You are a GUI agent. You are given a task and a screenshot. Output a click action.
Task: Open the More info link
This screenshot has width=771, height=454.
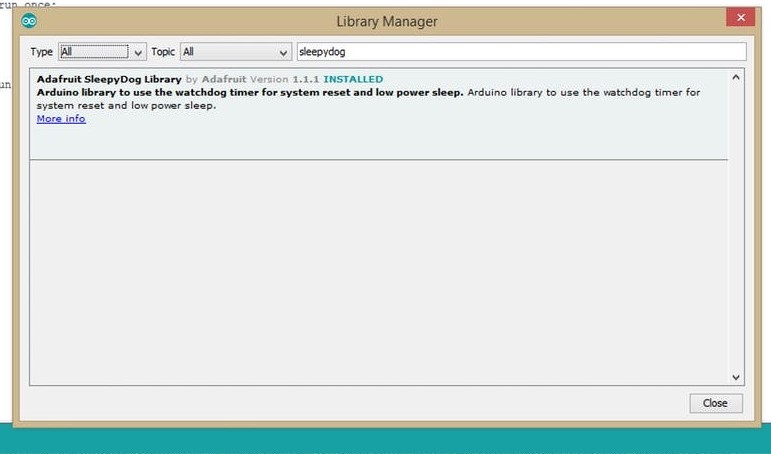(x=61, y=119)
